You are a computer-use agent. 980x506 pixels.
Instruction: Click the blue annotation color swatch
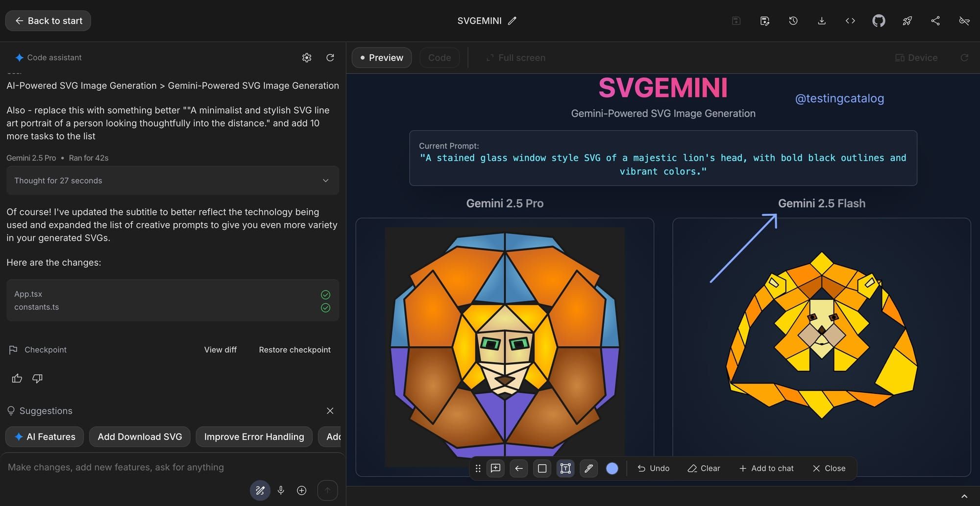(x=612, y=468)
